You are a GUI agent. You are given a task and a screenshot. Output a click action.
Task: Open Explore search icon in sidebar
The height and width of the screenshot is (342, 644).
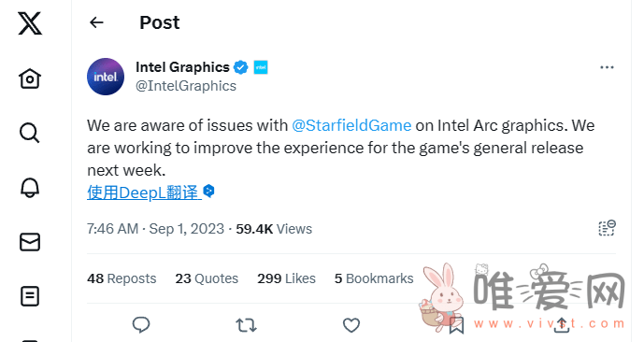30,133
